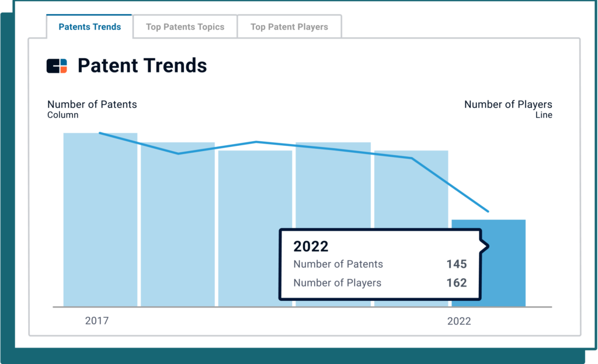Click the patents value 145 in tooltip
Viewport: 598px width, 364px height.
pos(456,264)
